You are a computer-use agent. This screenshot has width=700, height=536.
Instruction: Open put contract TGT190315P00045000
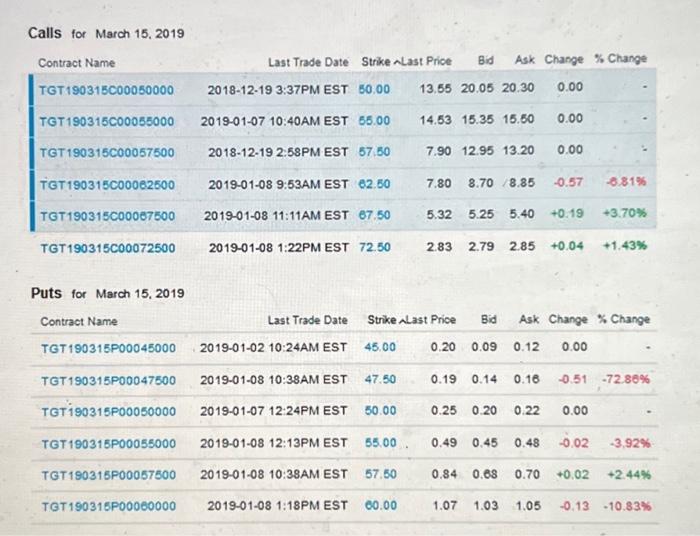(108, 348)
